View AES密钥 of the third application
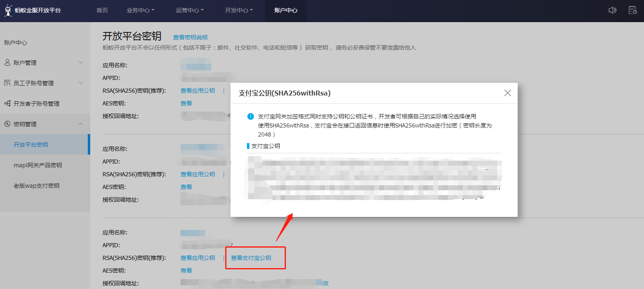The height and width of the screenshot is (289, 644). (186, 271)
